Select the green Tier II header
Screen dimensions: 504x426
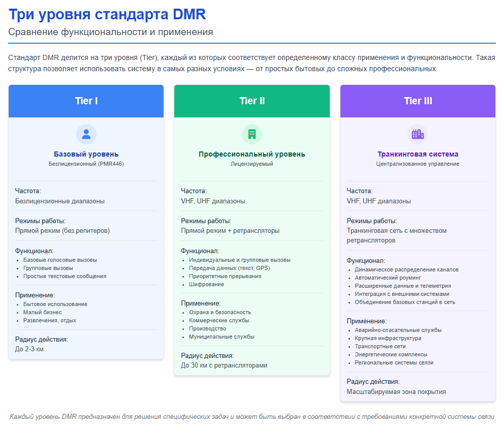click(251, 101)
